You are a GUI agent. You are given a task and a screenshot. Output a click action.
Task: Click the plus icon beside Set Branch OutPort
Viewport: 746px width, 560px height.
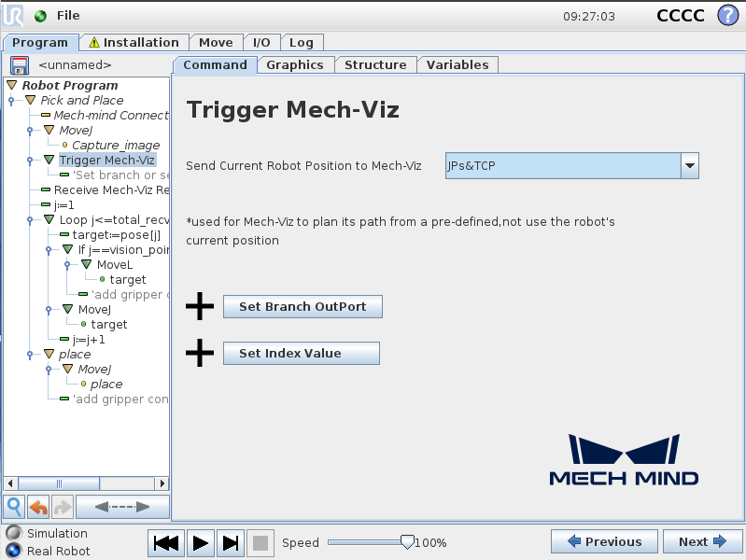click(200, 306)
